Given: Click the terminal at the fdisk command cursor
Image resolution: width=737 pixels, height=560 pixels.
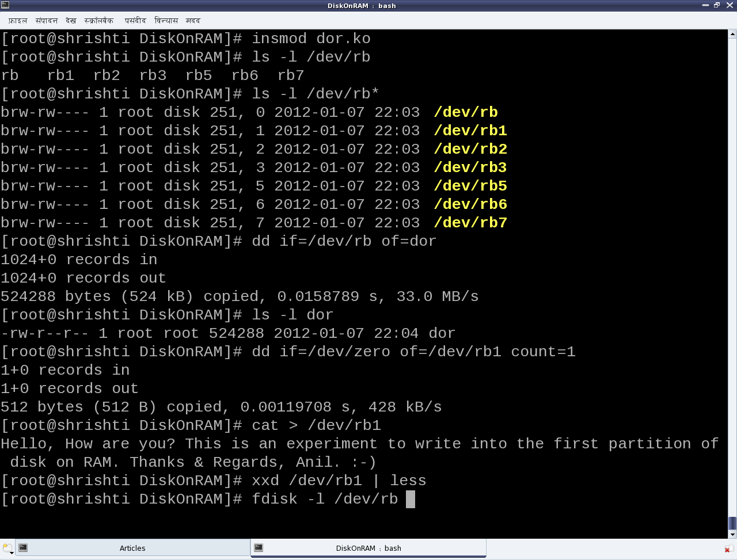Looking at the screenshot, I should pyautogui.click(x=410, y=499).
